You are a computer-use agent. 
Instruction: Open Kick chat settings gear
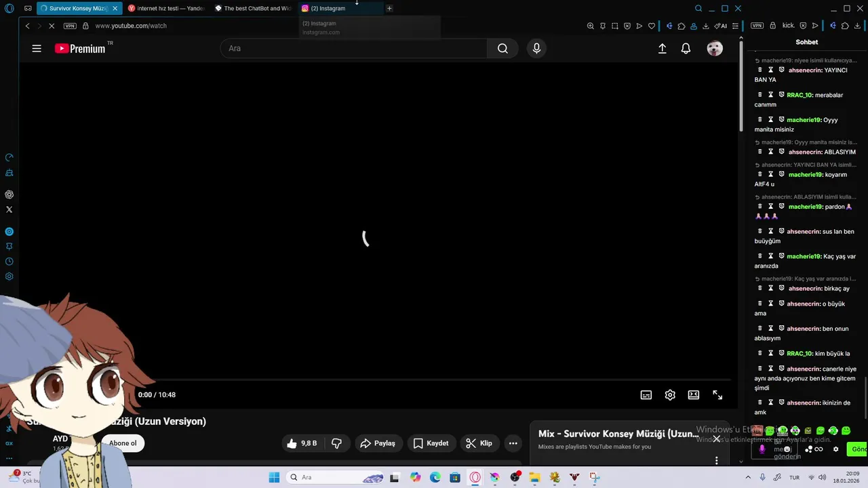pos(836,449)
